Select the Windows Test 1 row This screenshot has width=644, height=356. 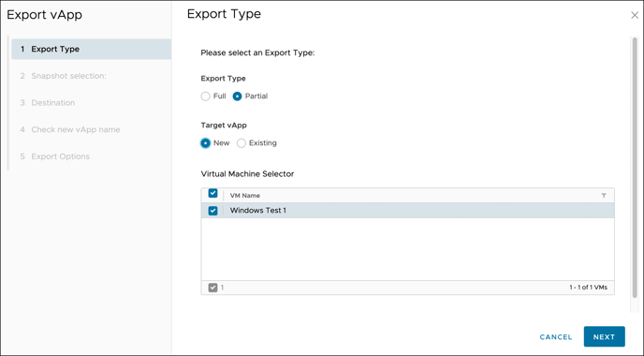(x=408, y=211)
